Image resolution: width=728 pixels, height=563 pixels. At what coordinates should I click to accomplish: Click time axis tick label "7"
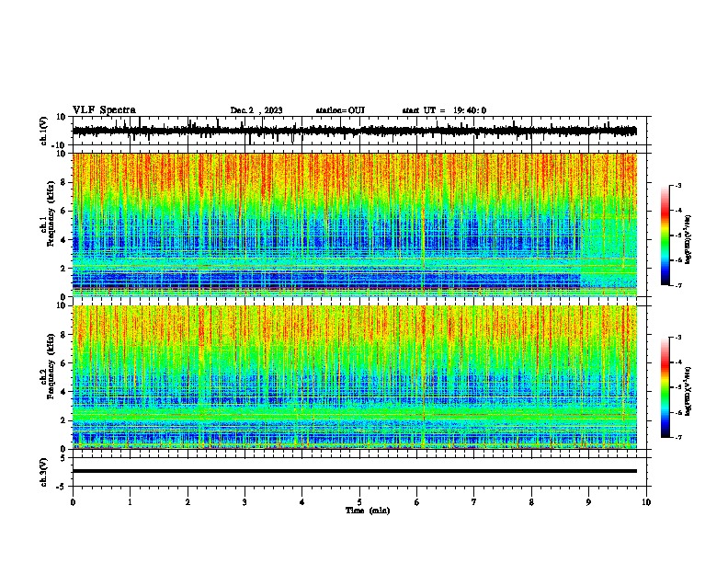coord(473,502)
